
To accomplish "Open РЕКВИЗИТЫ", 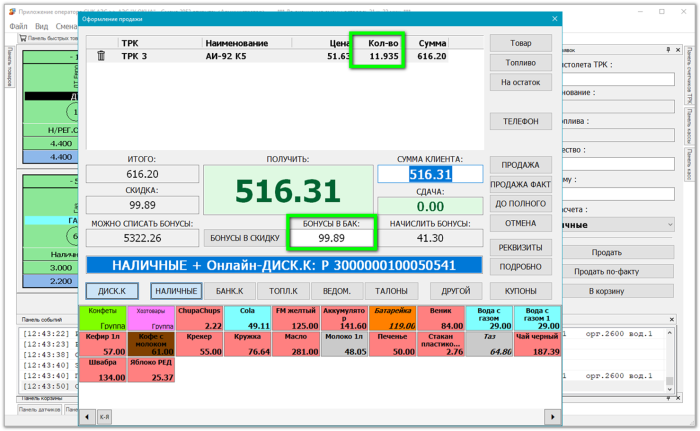I will 521,247.
